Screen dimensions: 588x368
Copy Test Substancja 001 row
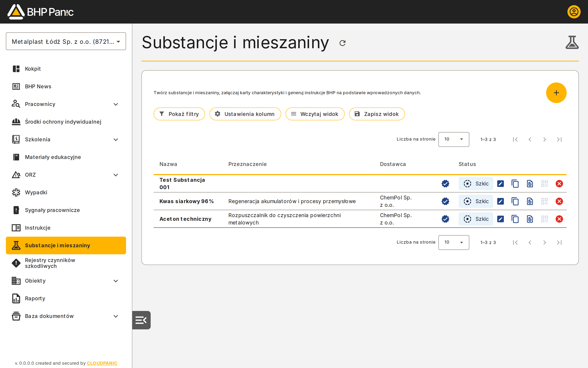515,183
